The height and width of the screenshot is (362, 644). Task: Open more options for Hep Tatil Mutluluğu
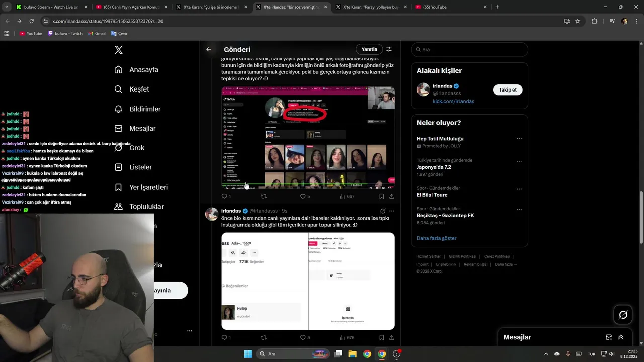[x=519, y=139]
